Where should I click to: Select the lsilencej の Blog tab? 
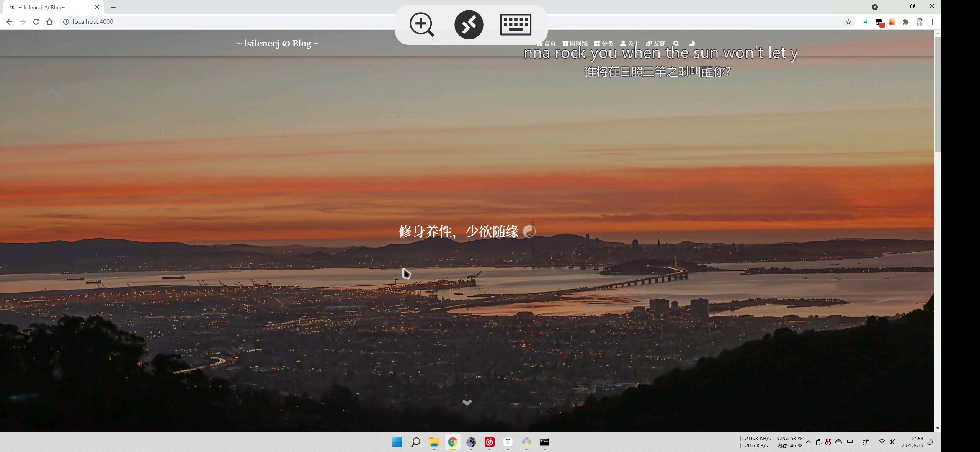pyautogui.click(x=54, y=7)
